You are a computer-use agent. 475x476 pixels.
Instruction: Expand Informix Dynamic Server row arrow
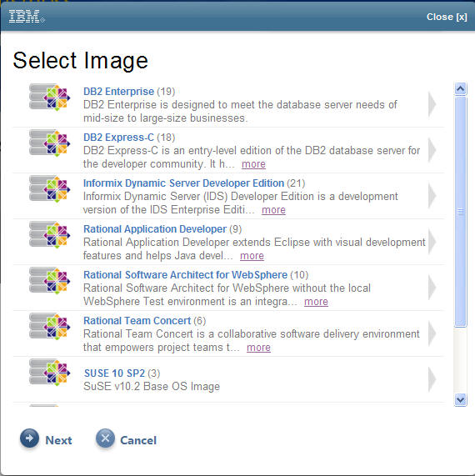coord(432,196)
